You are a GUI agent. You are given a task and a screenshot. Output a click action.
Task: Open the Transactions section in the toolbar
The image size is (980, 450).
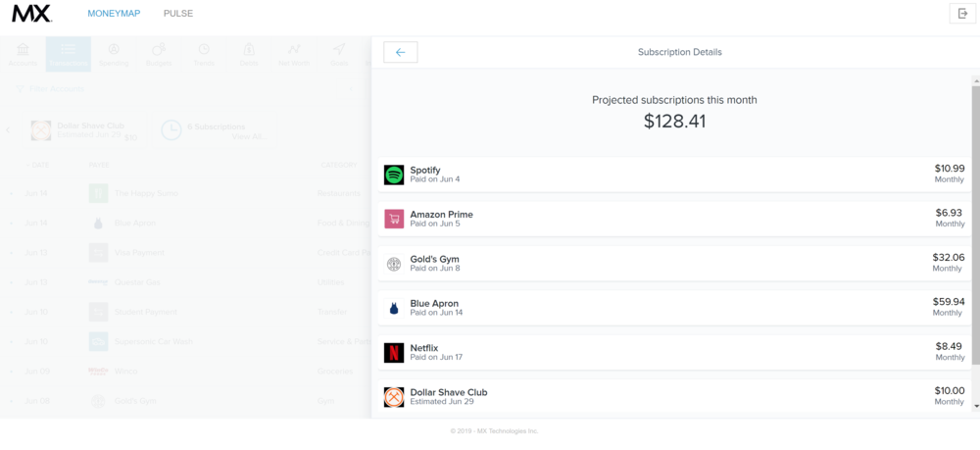tap(69, 54)
